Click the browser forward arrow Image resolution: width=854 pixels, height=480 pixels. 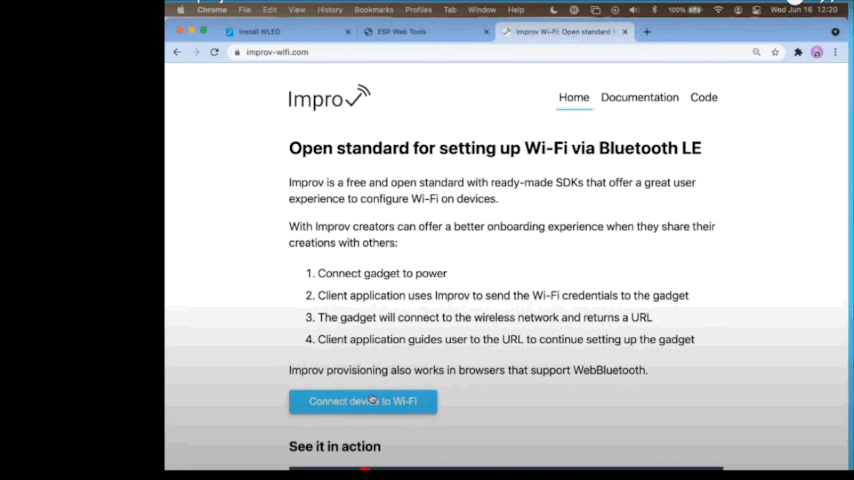(196, 52)
